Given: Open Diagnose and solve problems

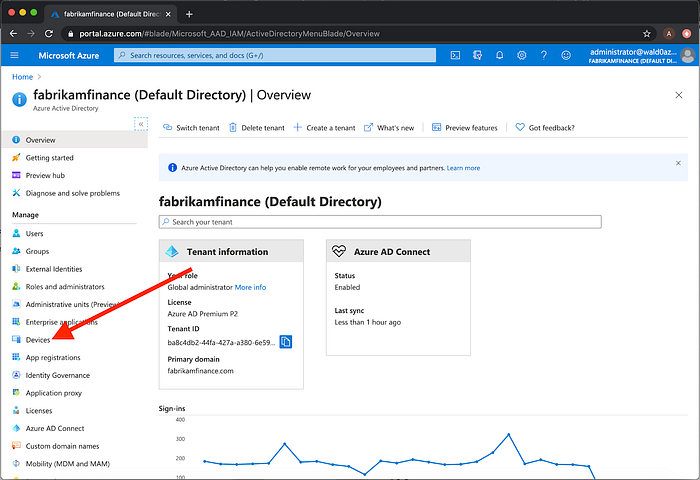Looking at the screenshot, I should (x=73, y=193).
